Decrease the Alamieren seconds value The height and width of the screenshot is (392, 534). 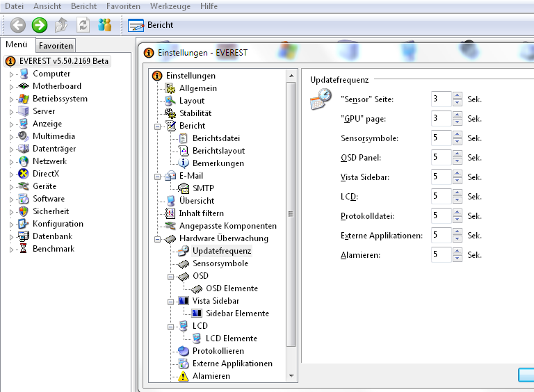(458, 259)
